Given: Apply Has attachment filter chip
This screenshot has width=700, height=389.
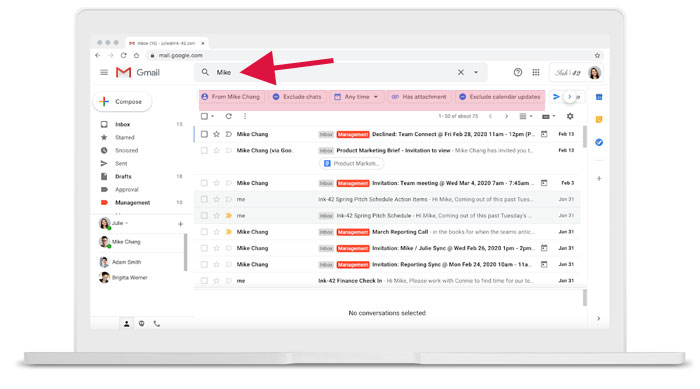Looking at the screenshot, I should [x=419, y=97].
